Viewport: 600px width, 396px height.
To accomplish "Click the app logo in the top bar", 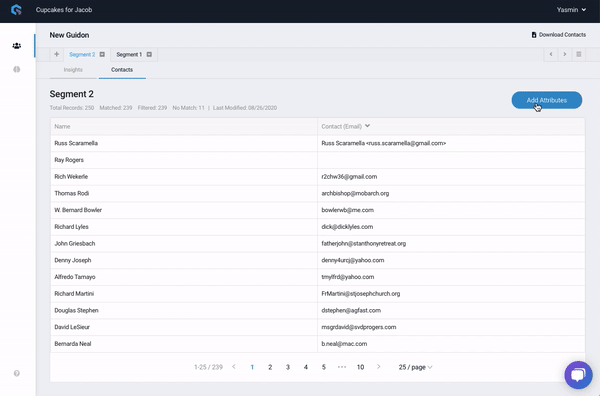I will (16, 10).
